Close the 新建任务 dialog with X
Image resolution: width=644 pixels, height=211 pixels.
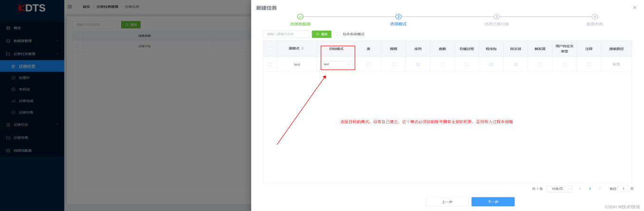click(635, 8)
